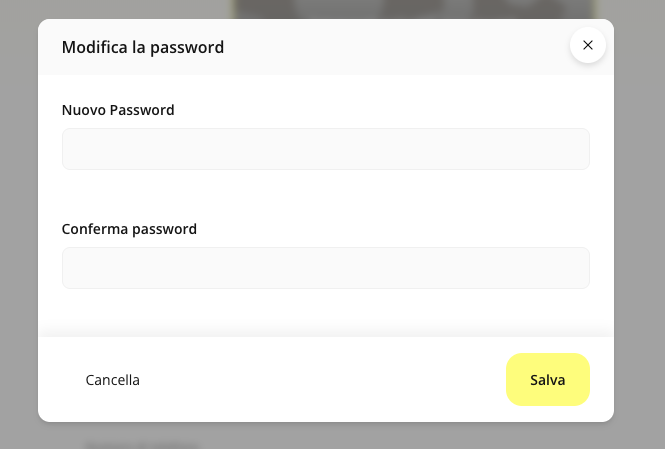Screen dimensions: 665x449
Task: Click the Nuovo Password input field
Action: tap(326, 149)
